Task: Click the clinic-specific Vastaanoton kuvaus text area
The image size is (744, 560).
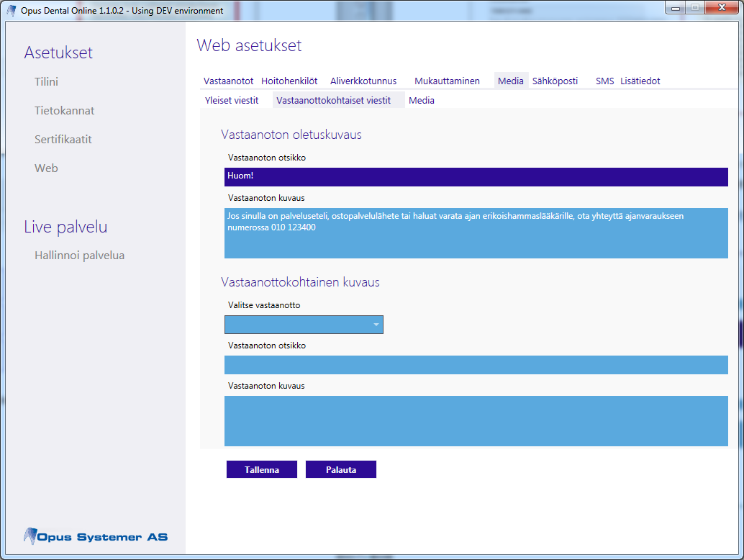Action: click(476, 421)
